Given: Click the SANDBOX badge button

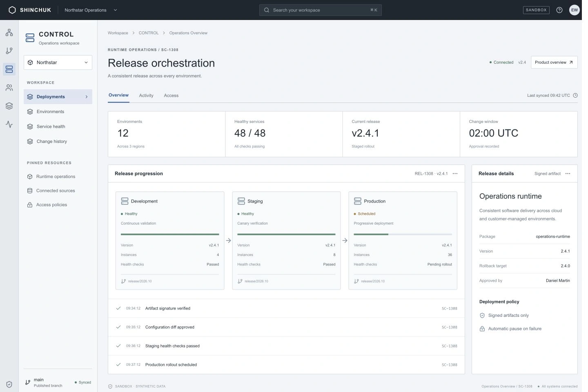Looking at the screenshot, I should coord(536,10).
